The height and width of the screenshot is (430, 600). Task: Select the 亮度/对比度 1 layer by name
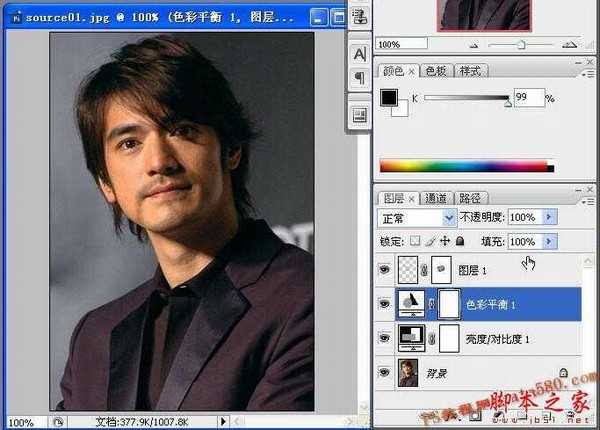click(x=498, y=339)
